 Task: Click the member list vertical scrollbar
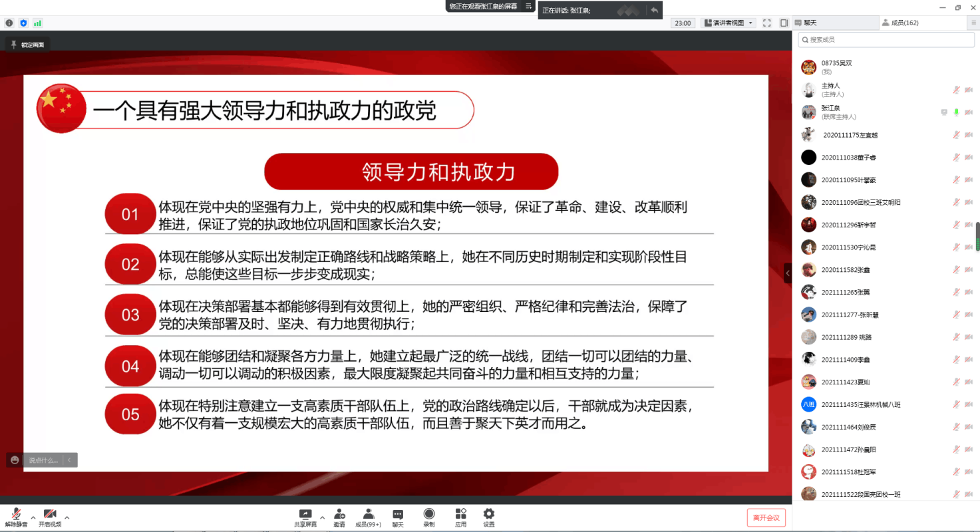click(977, 237)
